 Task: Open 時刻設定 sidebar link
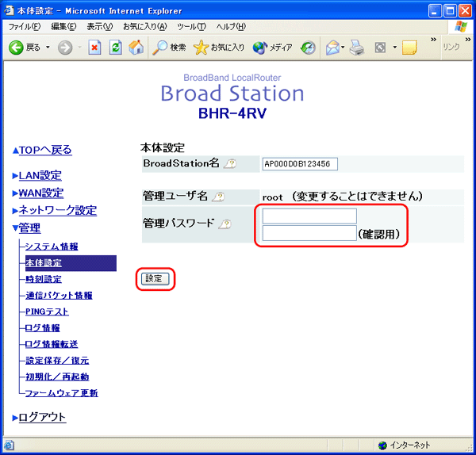[44, 279]
